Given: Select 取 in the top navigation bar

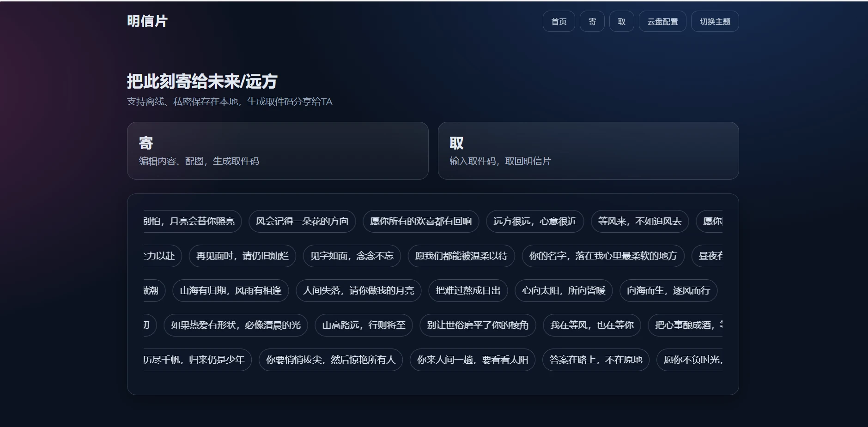Looking at the screenshot, I should 621,22.
